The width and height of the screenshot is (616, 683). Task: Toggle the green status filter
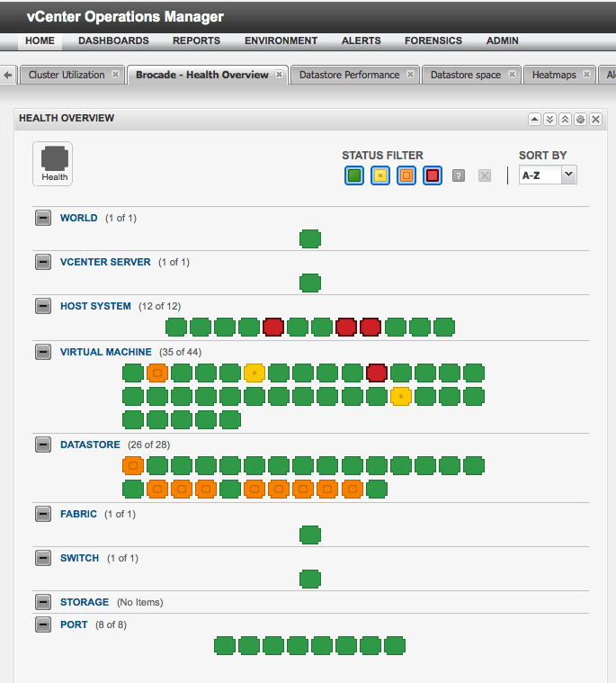click(354, 175)
